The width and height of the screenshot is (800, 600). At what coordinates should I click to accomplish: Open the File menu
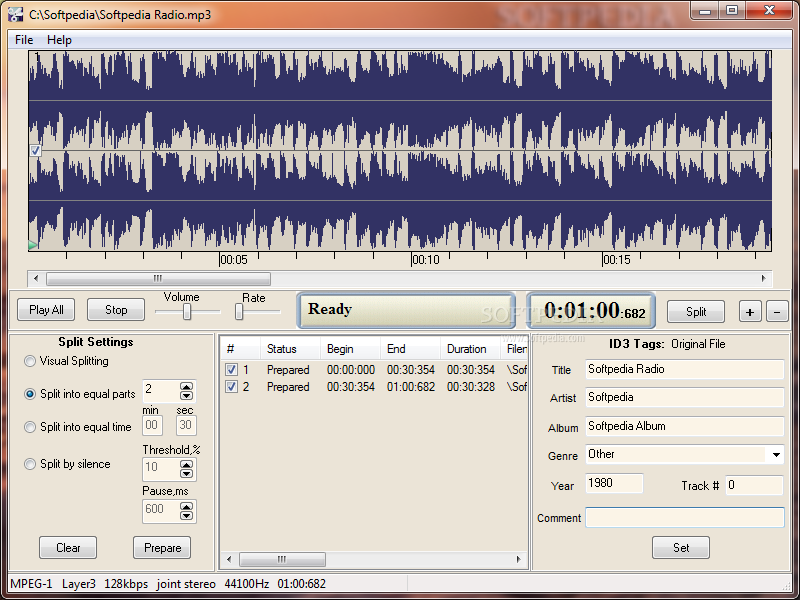click(24, 40)
